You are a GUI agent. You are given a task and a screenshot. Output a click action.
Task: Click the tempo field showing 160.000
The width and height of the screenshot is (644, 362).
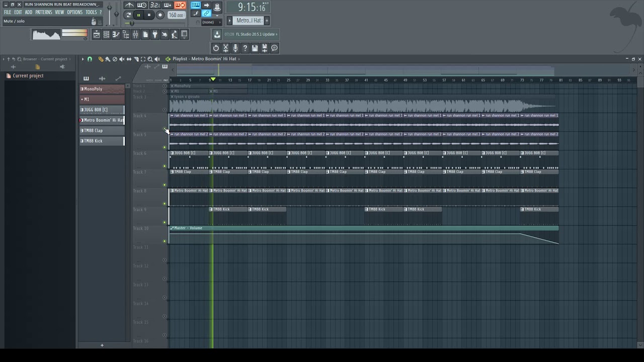pos(177,15)
